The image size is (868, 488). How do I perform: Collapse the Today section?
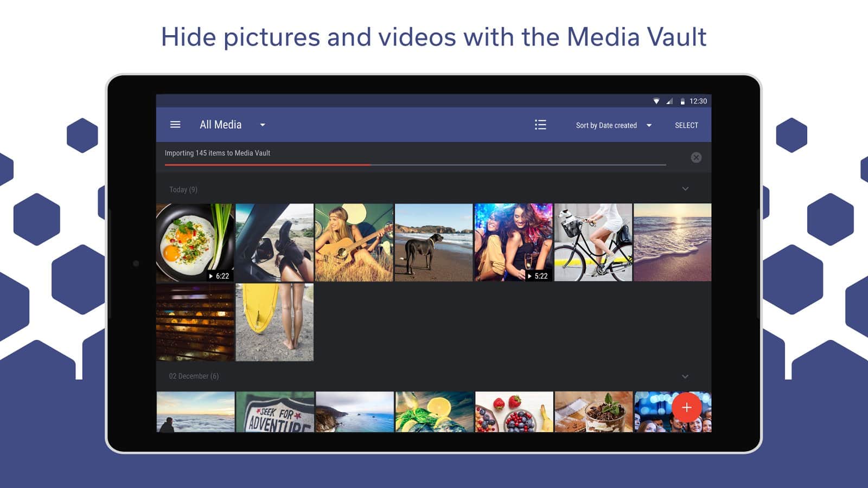685,189
